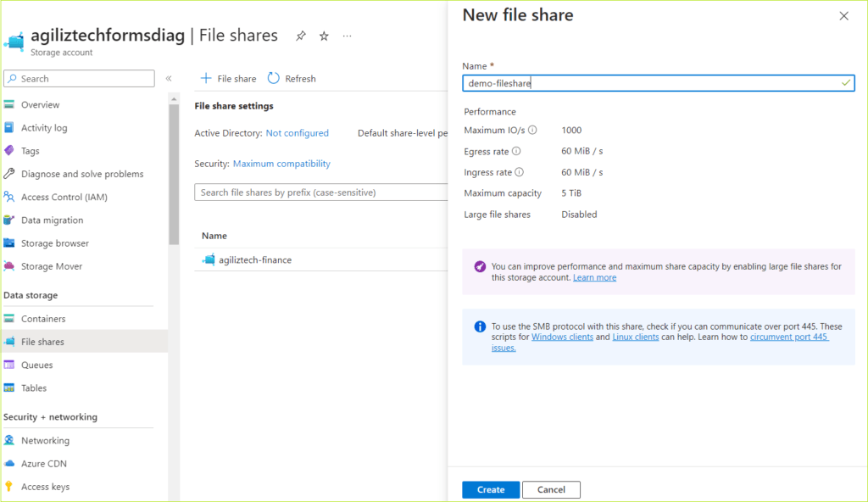Open the Learn more link
Viewport: 868px width, 502px height.
594,276
